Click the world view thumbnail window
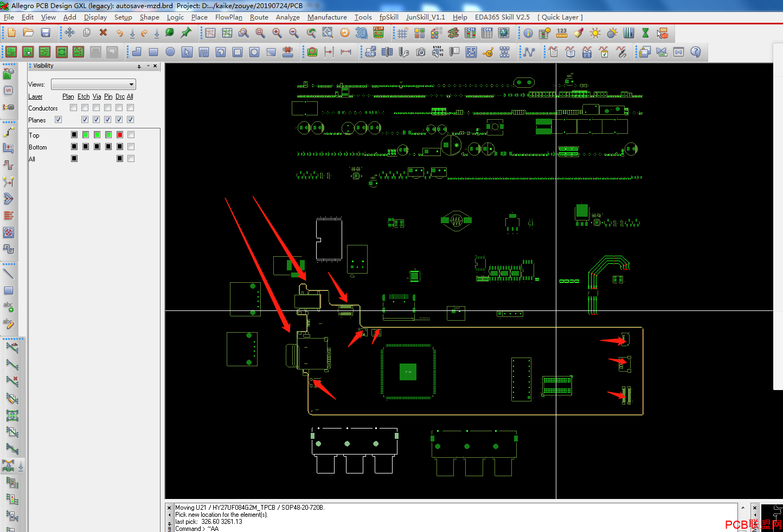 tap(772, 517)
